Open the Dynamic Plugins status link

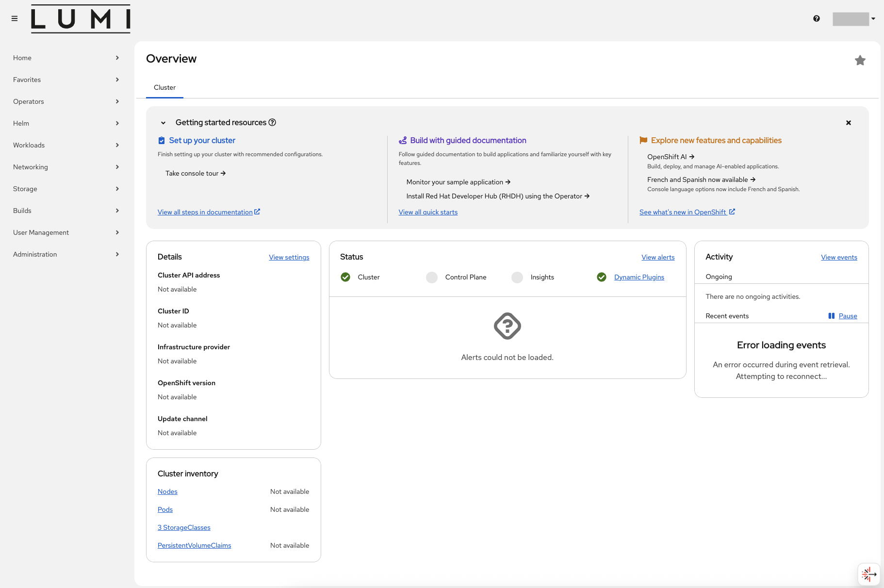pos(639,277)
